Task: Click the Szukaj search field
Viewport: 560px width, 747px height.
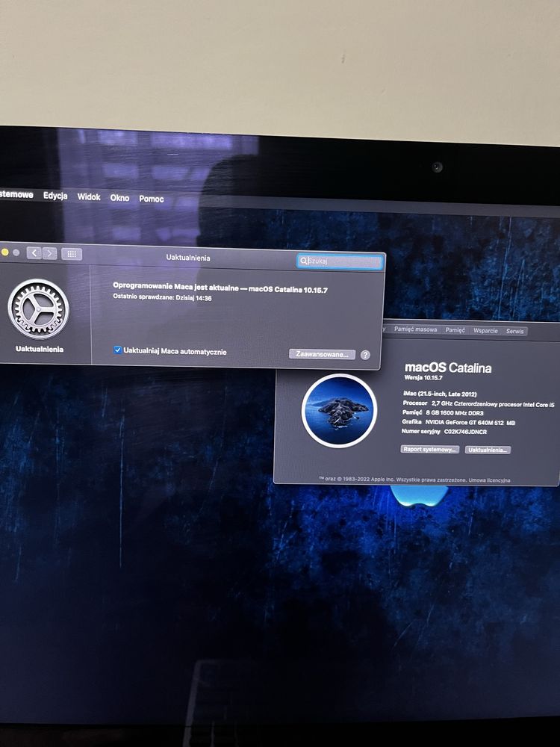Action: (x=340, y=261)
